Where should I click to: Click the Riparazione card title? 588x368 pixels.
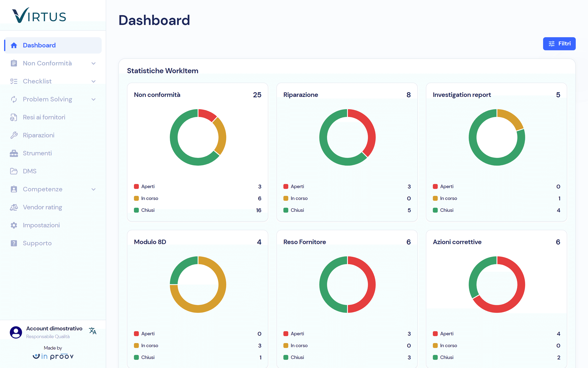point(301,95)
